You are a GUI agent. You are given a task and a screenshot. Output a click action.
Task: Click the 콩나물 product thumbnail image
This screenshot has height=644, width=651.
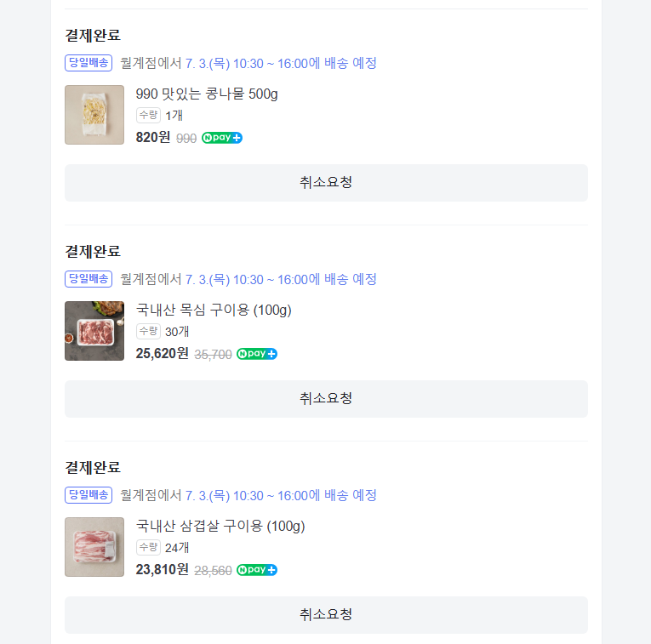(94, 115)
